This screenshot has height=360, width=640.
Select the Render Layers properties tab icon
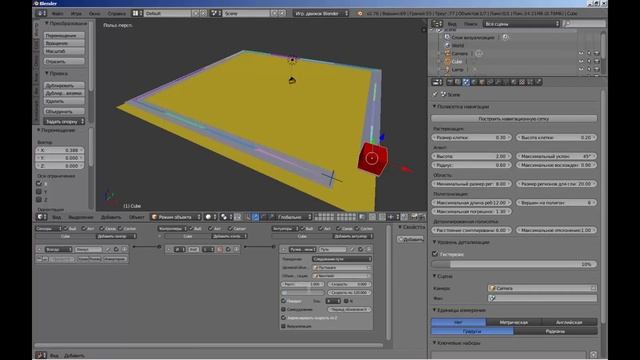click(458, 82)
